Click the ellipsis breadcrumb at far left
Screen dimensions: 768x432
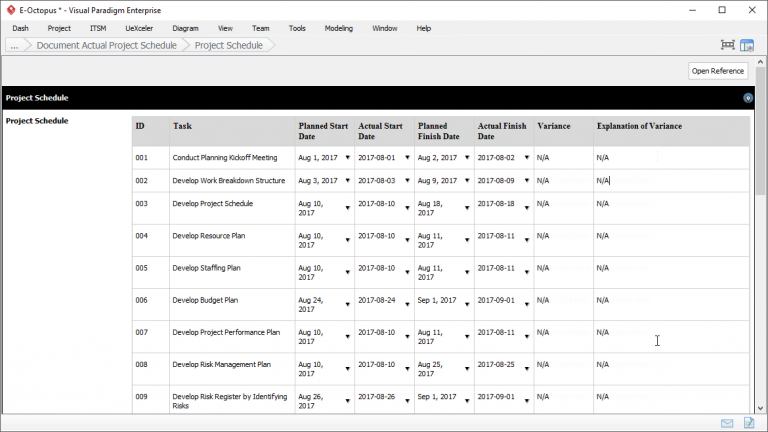pos(14,45)
